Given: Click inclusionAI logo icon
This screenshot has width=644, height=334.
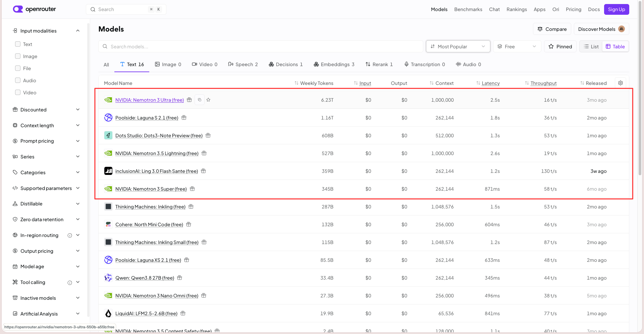Looking at the screenshot, I should point(108,171).
